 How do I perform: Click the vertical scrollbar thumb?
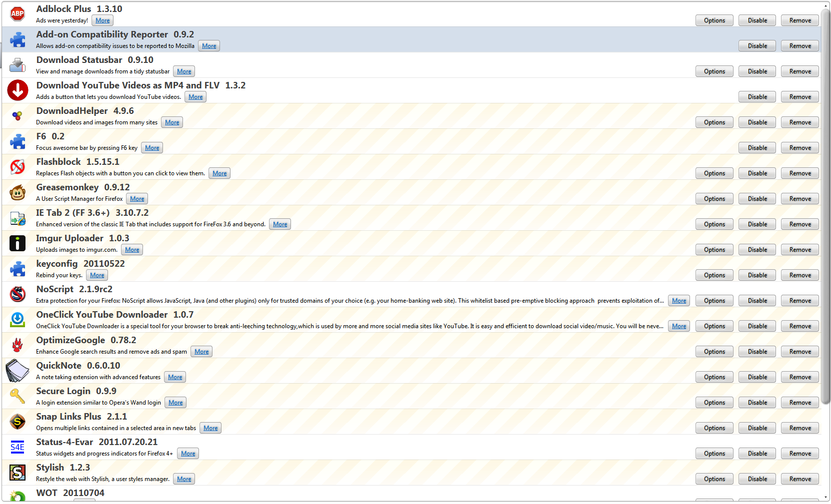tap(826, 206)
